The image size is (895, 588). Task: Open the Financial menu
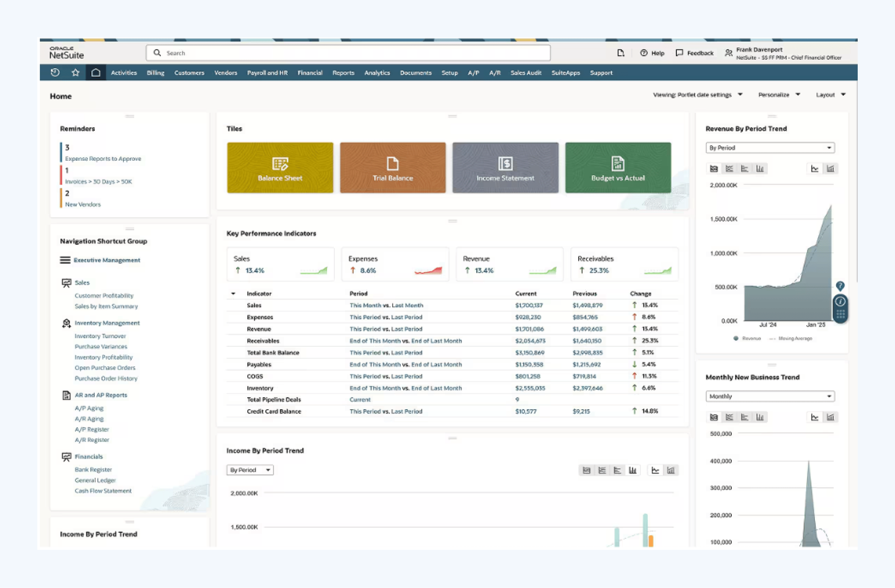(310, 73)
